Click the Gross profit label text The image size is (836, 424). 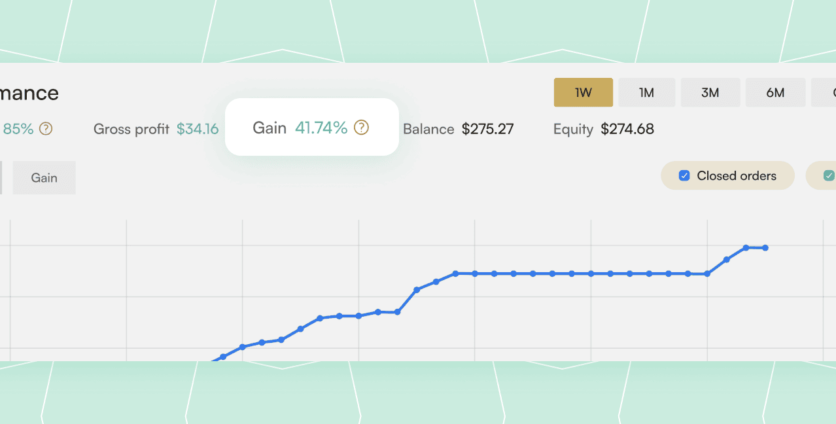click(131, 129)
